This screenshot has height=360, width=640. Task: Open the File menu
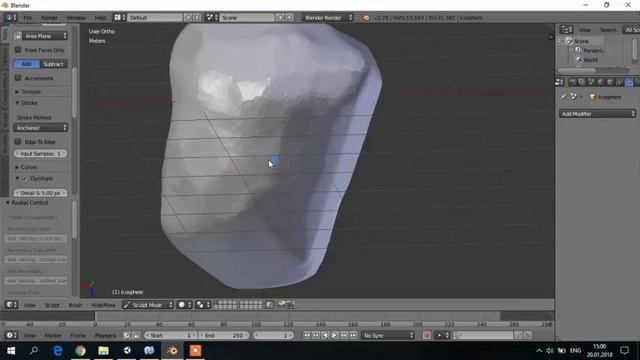point(27,18)
